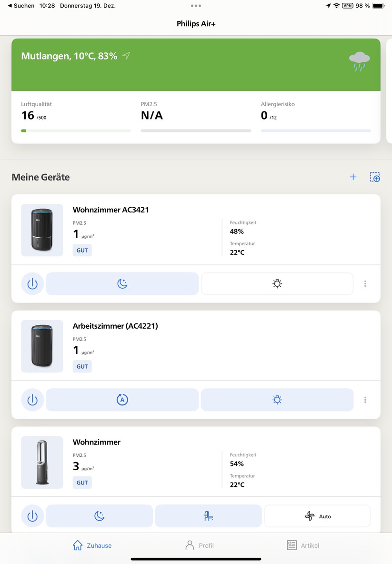The height and width of the screenshot is (564, 392).
Task: Open the three-dot menu for Wohnzimmer AC3421
Action: click(365, 283)
